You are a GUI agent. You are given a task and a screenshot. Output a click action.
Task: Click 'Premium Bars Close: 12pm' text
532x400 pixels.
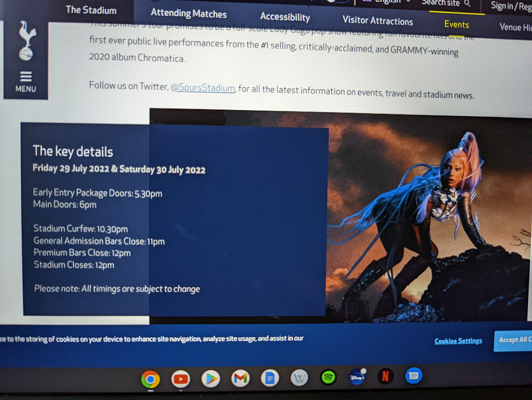(82, 253)
